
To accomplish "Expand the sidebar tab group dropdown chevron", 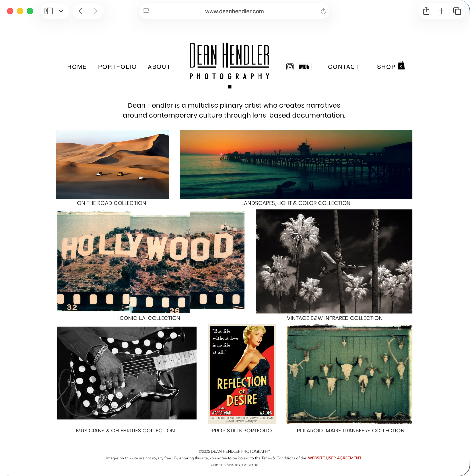I will 61,11.
